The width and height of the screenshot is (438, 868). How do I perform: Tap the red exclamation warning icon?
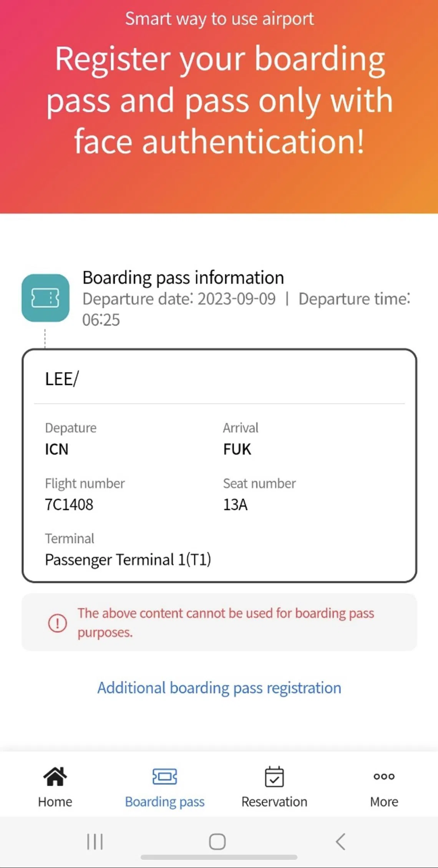[58, 622]
